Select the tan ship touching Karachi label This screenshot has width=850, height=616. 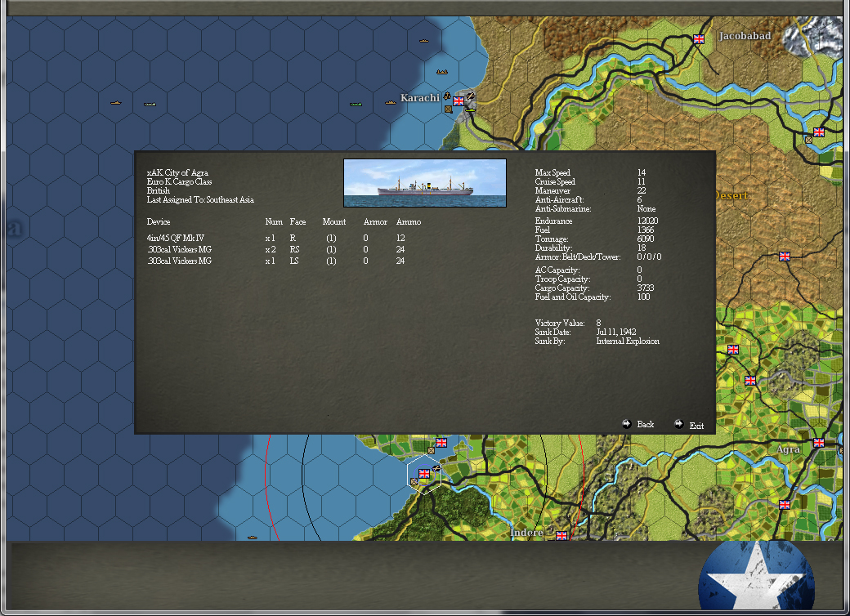point(391,102)
